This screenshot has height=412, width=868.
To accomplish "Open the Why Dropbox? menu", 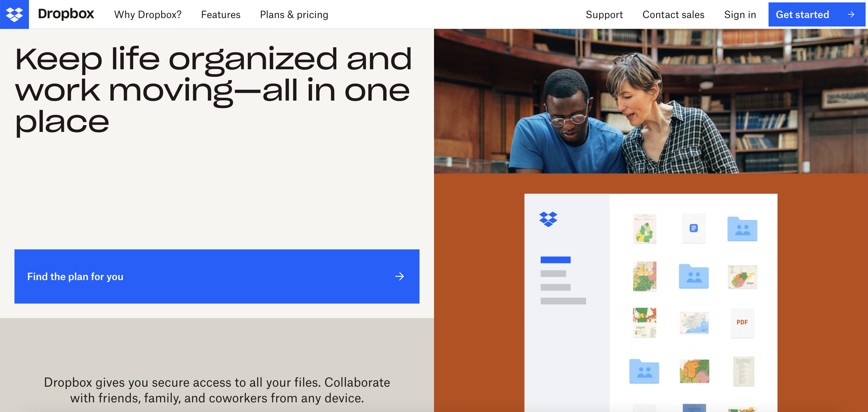I will point(148,14).
